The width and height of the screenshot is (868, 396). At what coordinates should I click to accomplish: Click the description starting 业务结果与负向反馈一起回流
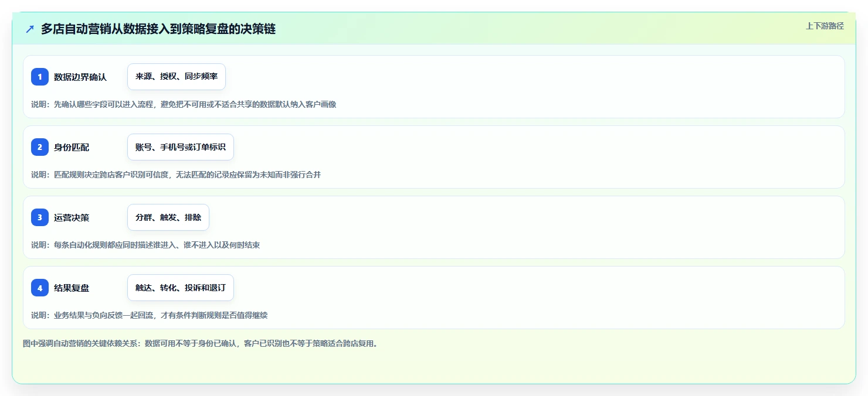click(x=150, y=315)
